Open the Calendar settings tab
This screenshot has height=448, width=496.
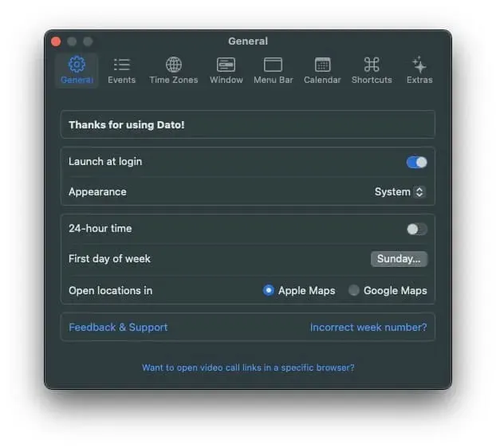tap(322, 70)
